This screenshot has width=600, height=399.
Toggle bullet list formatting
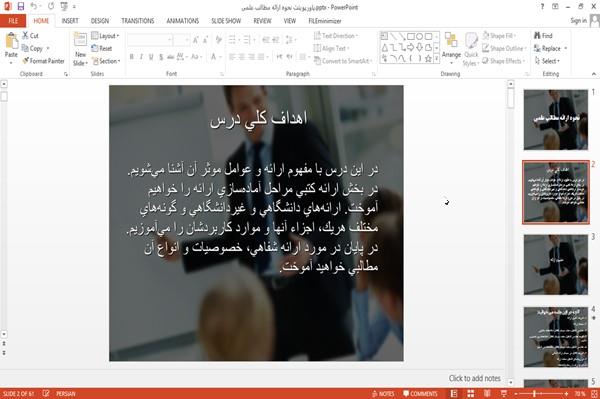233,40
